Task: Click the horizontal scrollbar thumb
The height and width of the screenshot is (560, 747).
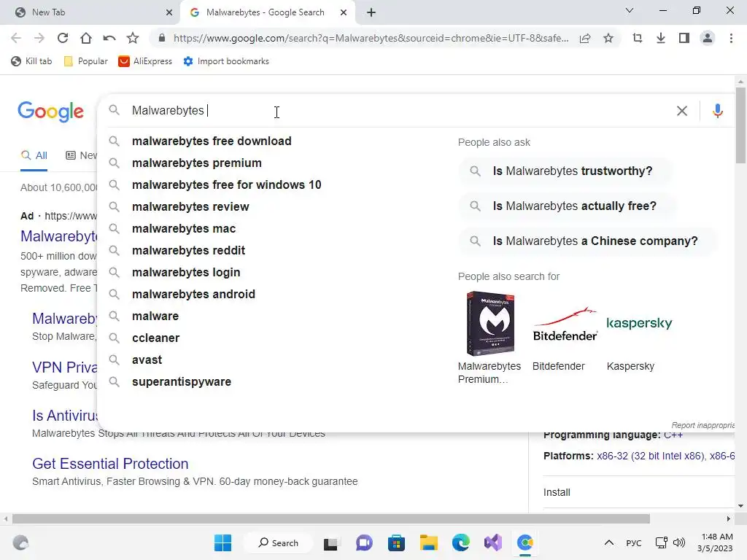Action: (x=330, y=518)
